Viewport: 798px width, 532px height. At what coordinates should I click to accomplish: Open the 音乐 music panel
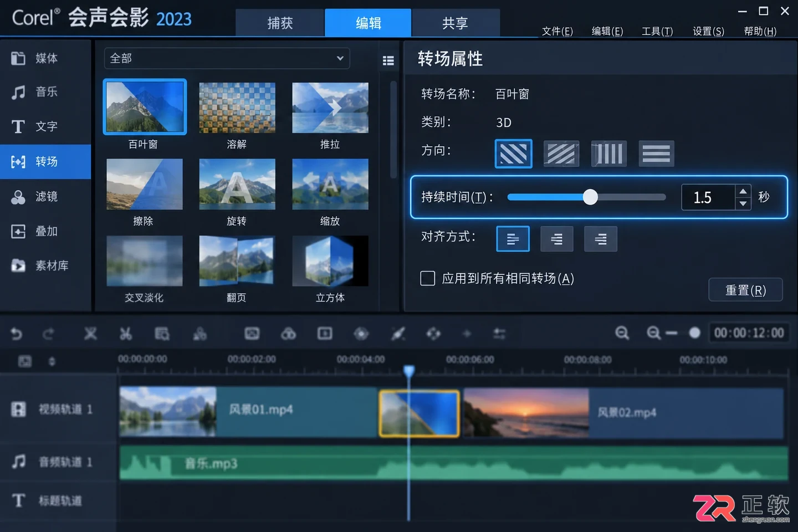(x=45, y=92)
